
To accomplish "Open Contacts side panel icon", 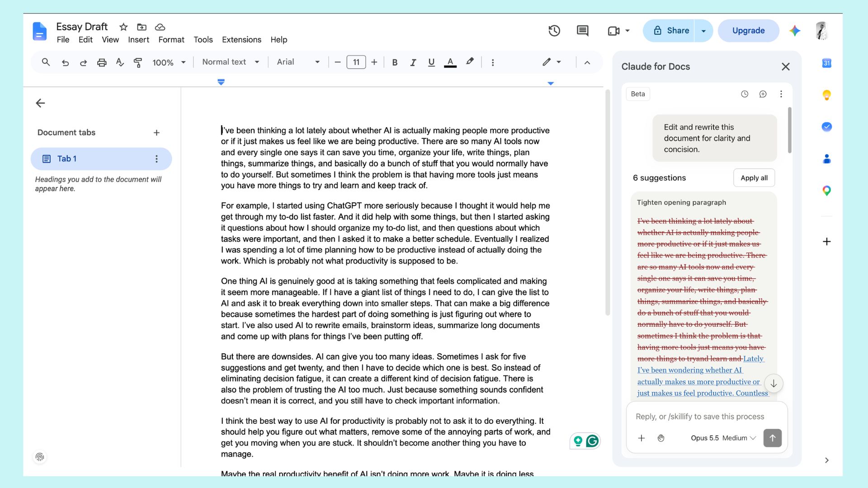I will tap(826, 159).
